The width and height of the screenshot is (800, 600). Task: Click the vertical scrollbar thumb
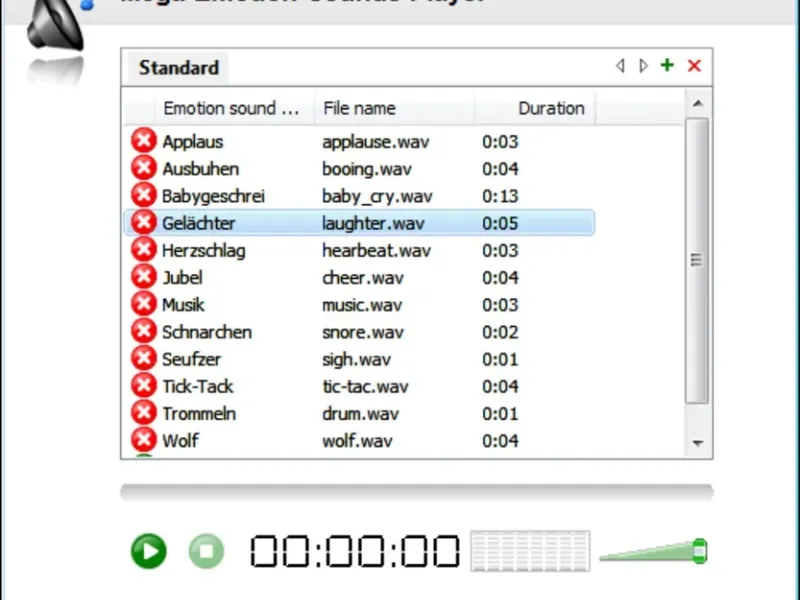click(x=697, y=260)
